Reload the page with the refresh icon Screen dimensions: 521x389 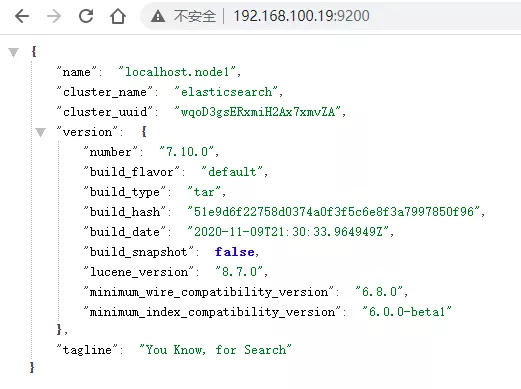click(86, 16)
